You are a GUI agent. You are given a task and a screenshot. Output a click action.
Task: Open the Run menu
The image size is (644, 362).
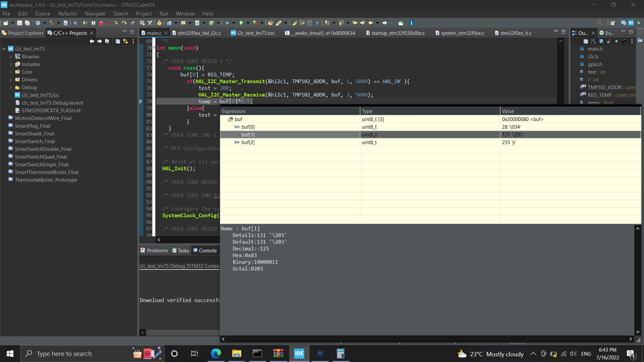(x=164, y=14)
